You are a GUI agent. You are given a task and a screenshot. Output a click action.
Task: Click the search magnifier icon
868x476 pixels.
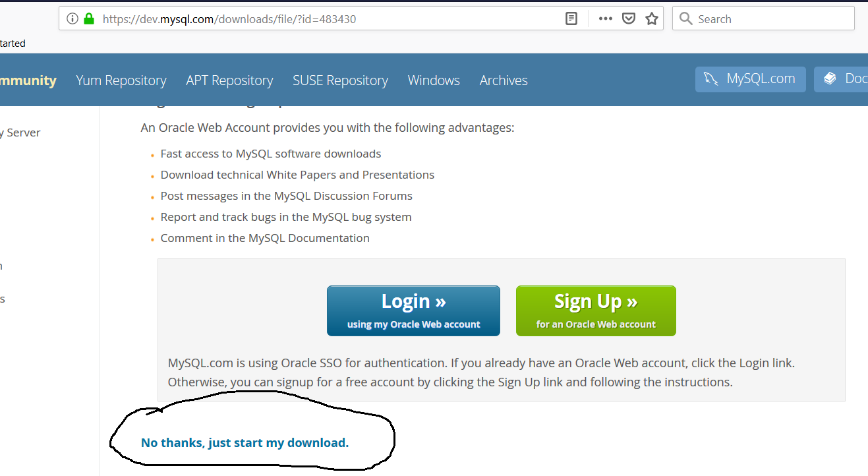[686, 19]
